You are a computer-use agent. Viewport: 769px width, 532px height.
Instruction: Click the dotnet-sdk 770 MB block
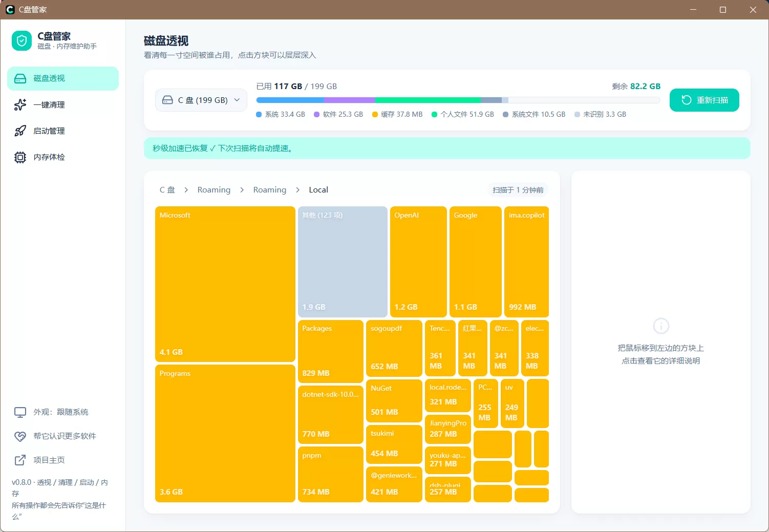pos(331,415)
